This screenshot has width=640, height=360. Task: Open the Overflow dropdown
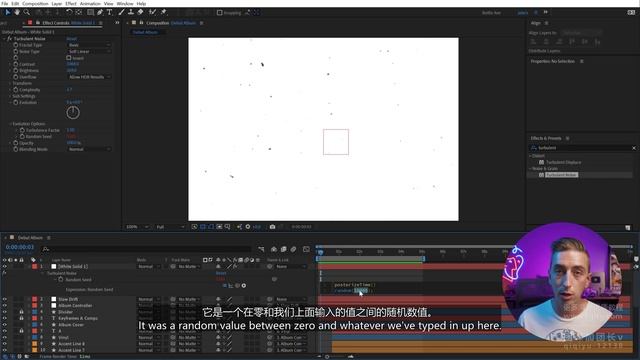(89, 77)
